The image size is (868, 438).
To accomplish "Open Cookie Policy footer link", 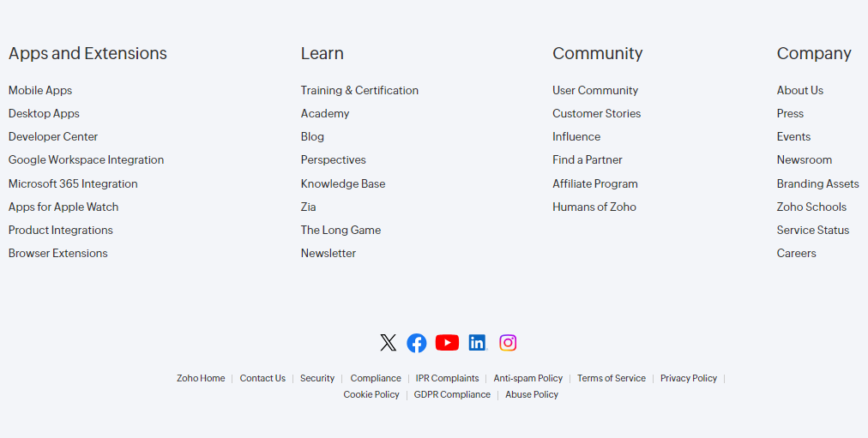I will point(371,394).
